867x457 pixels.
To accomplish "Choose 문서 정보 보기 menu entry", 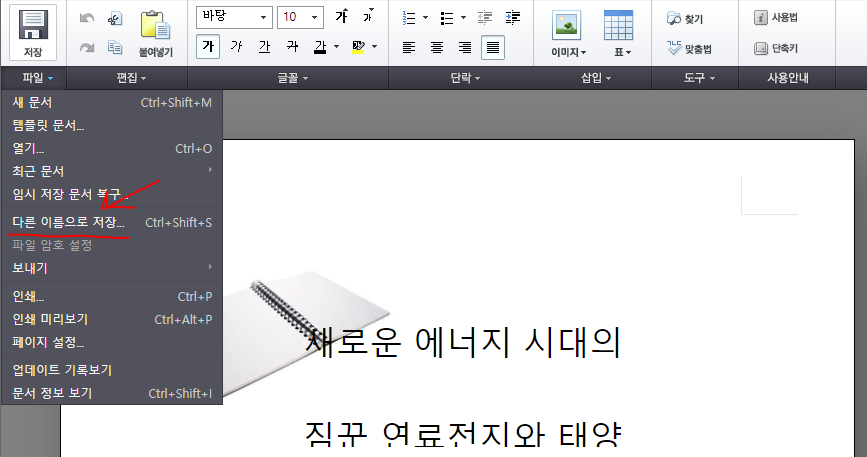I will point(112,393).
